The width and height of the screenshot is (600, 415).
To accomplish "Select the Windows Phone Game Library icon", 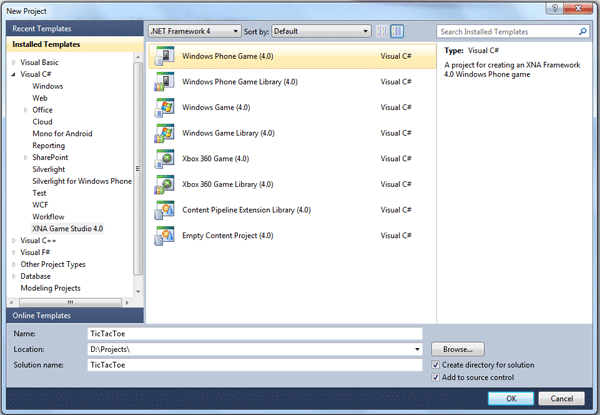I will click(x=164, y=81).
